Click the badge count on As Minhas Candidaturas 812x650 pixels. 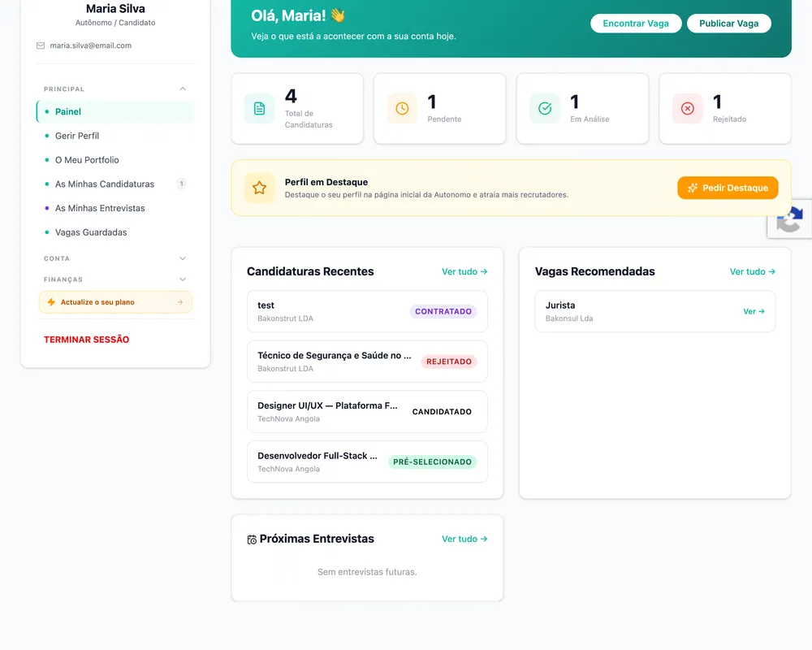181,184
